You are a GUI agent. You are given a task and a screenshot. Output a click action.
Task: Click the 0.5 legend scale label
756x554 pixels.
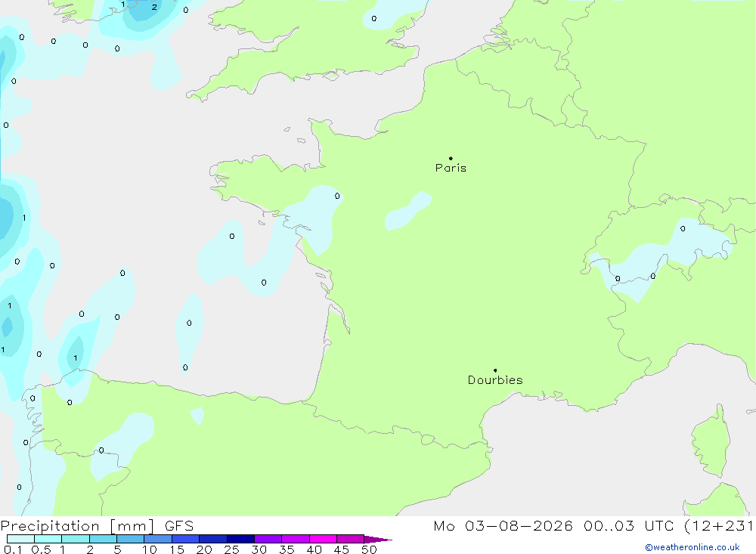pyautogui.click(x=41, y=549)
